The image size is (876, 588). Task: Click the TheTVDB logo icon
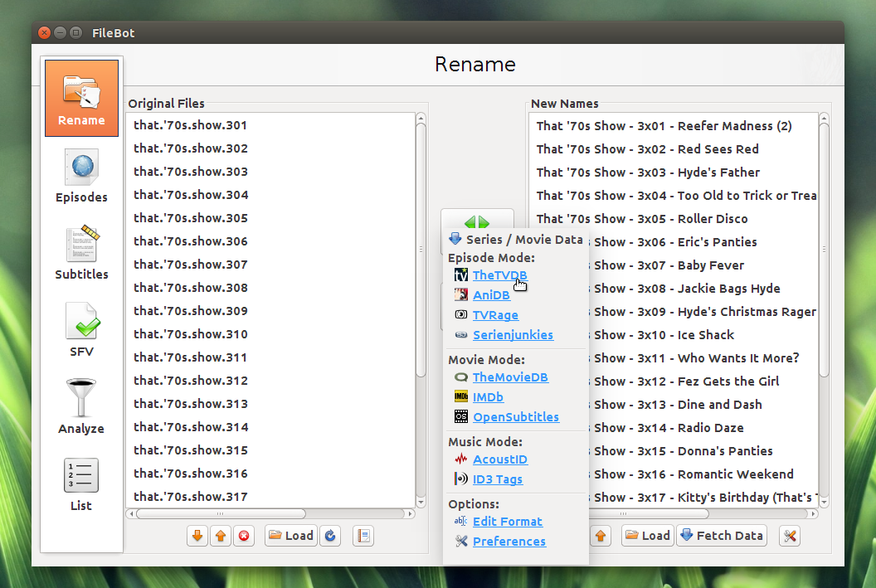461,275
